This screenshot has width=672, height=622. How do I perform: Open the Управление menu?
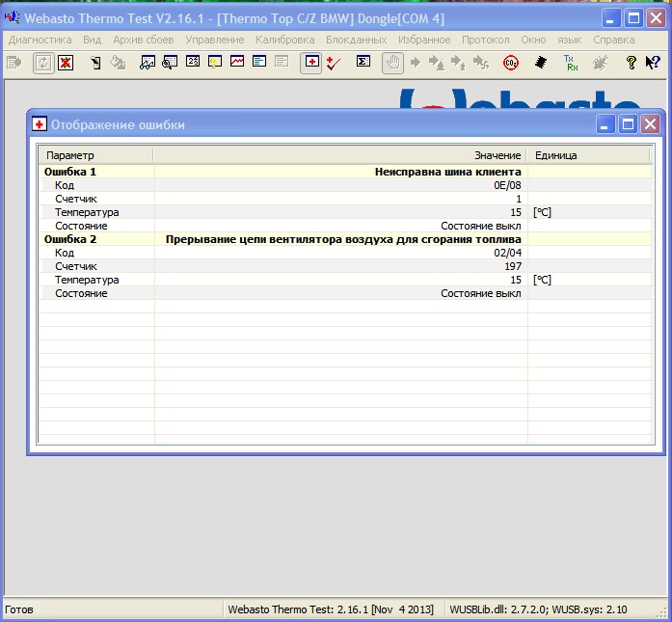[x=215, y=40]
